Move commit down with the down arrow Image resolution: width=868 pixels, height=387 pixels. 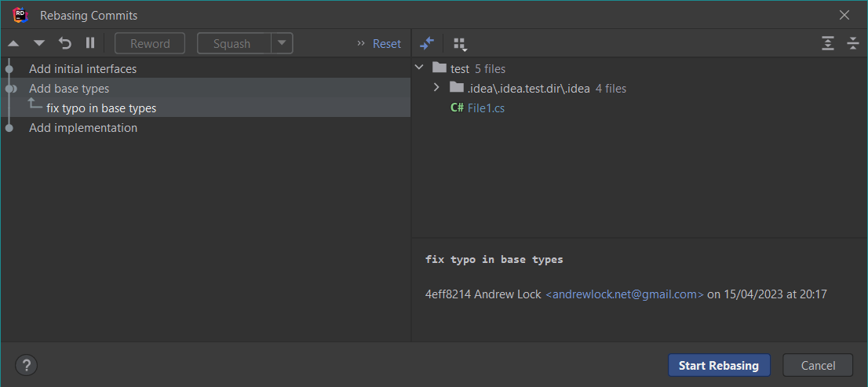38,43
